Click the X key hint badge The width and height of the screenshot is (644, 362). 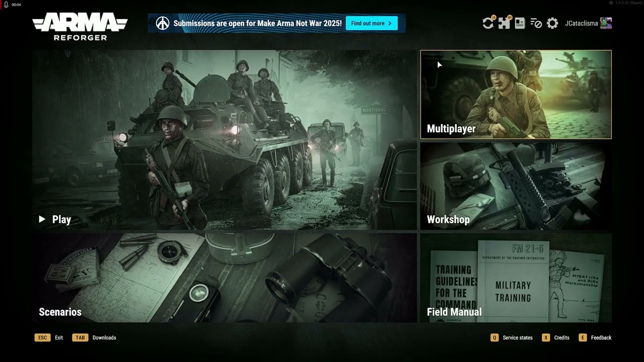pyautogui.click(x=545, y=338)
